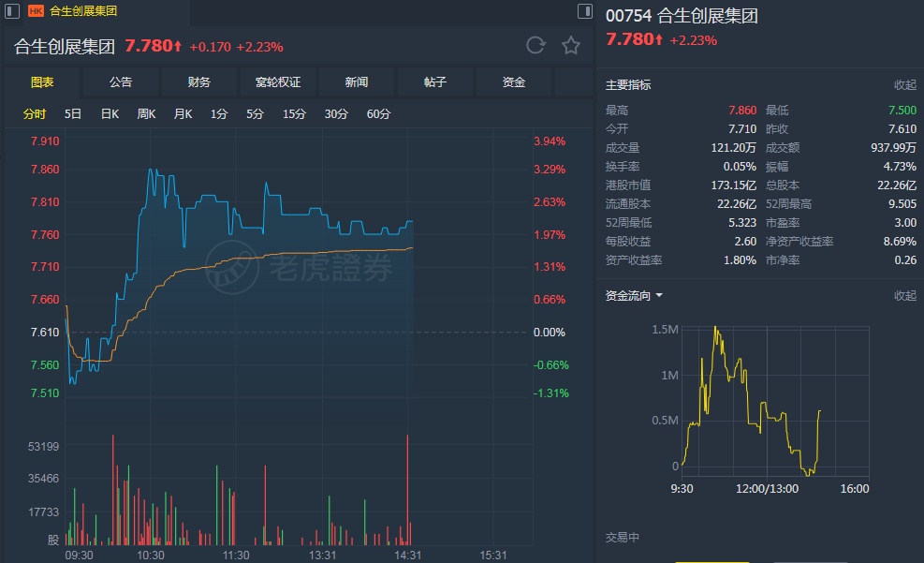The height and width of the screenshot is (563, 924).
Task: Click the 53199 volume axis label
Action: tap(44, 446)
